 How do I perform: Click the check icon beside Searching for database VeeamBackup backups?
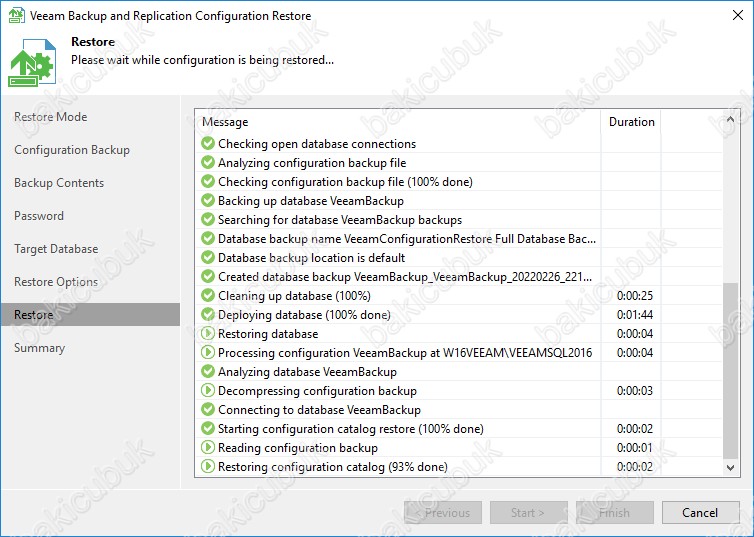[208, 219]
